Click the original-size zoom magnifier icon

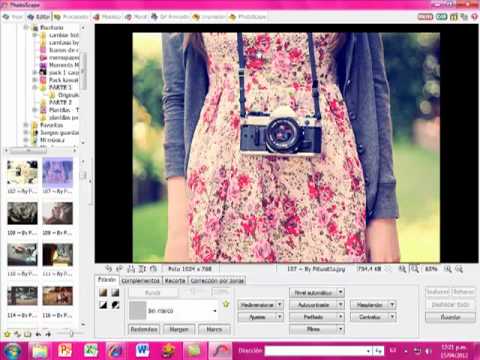[x=402, y=269]
